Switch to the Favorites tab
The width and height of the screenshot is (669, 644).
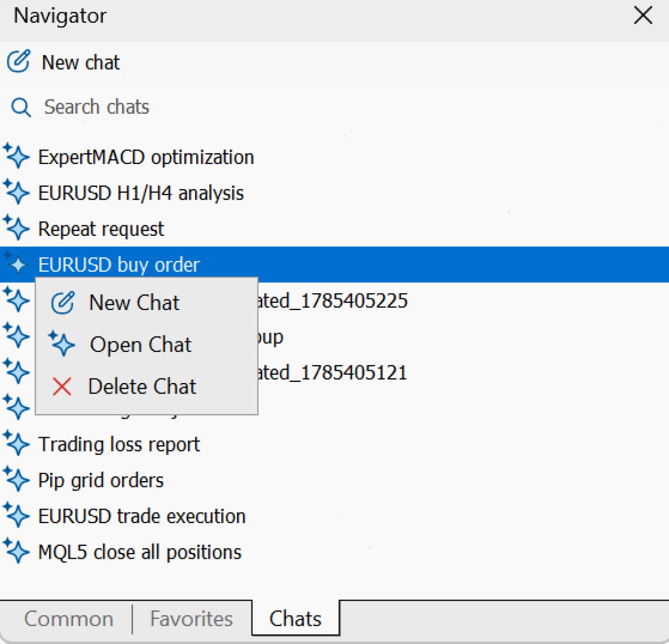191,618
